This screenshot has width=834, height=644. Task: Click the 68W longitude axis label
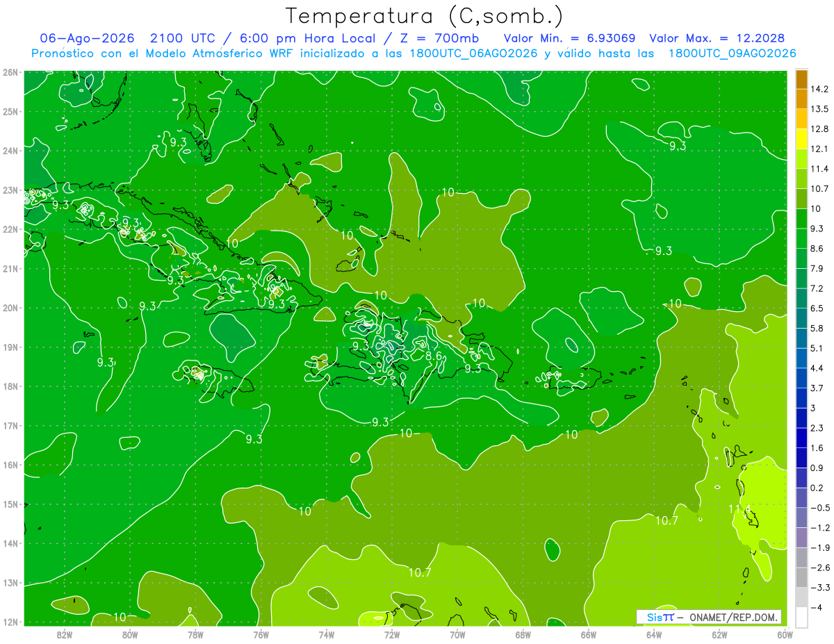tap(523, 635)
